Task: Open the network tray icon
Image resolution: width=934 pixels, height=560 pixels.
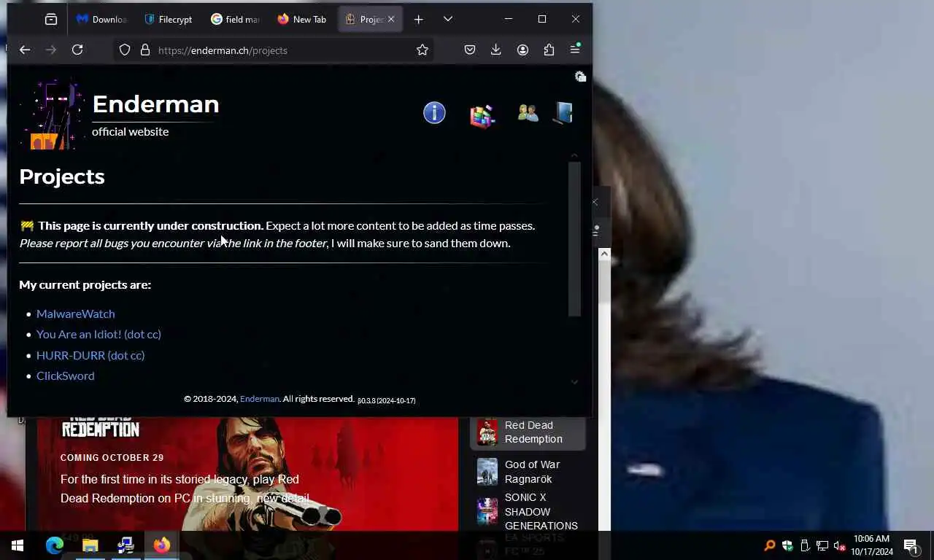Action: tap(822, 545)
